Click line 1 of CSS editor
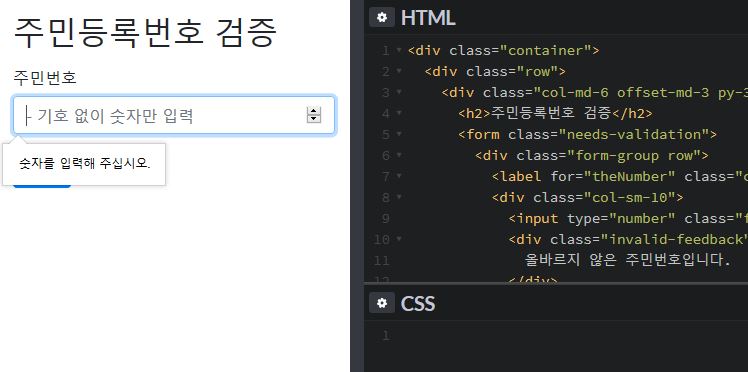 pos(556,336)
